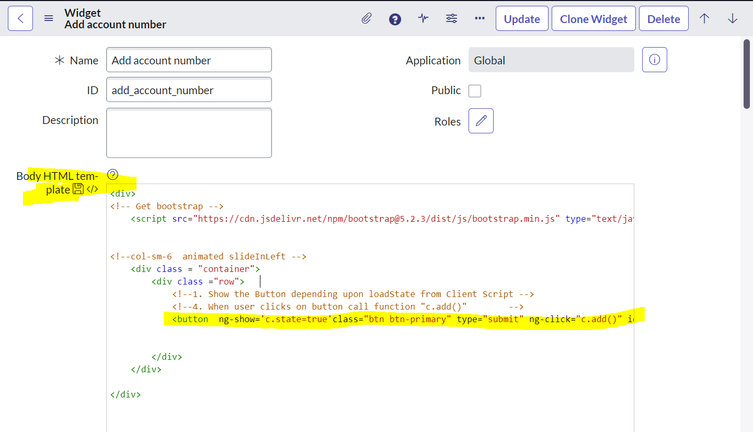Edit Roles with the pencil icon

[481, 121]
